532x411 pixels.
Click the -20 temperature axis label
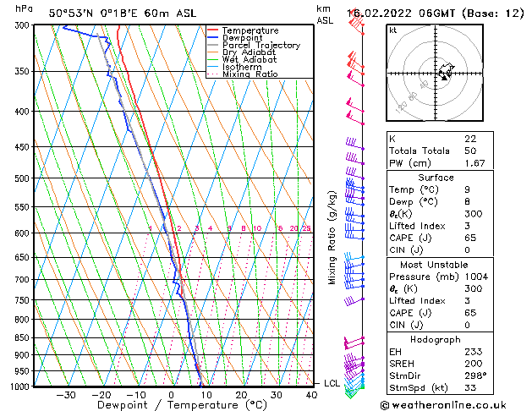pos(101,395)
